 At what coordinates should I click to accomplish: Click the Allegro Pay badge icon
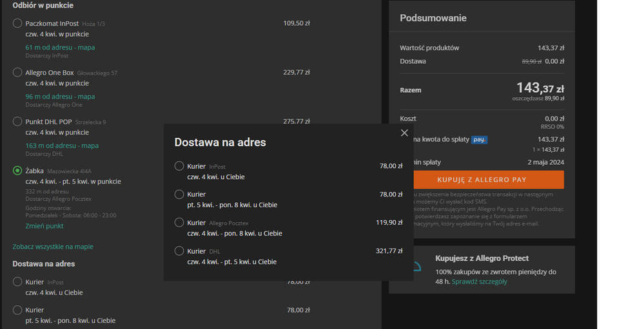tap(480, 140)
